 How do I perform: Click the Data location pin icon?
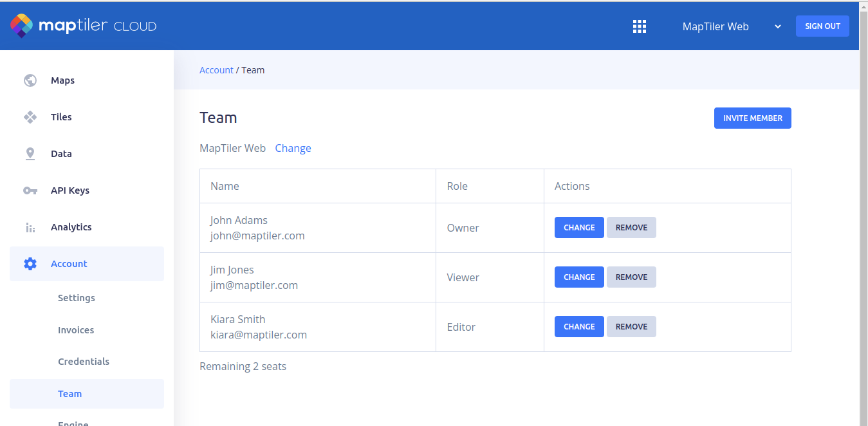point(30,154)
